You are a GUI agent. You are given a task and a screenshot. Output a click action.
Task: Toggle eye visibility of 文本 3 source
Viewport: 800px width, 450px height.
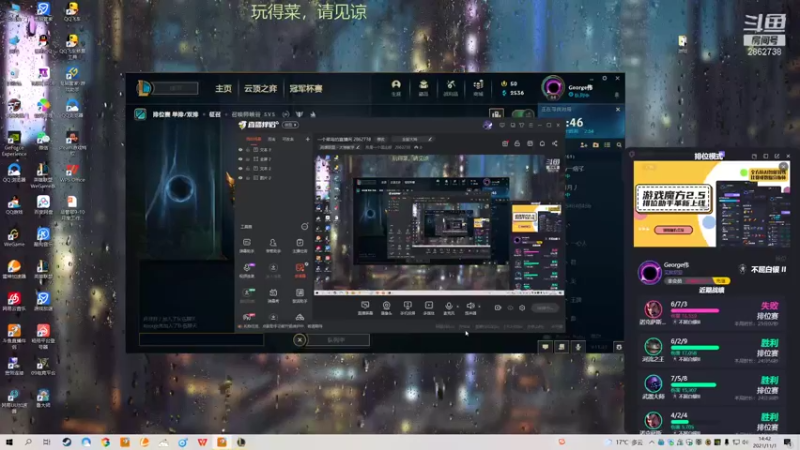[x=240, y=150]
